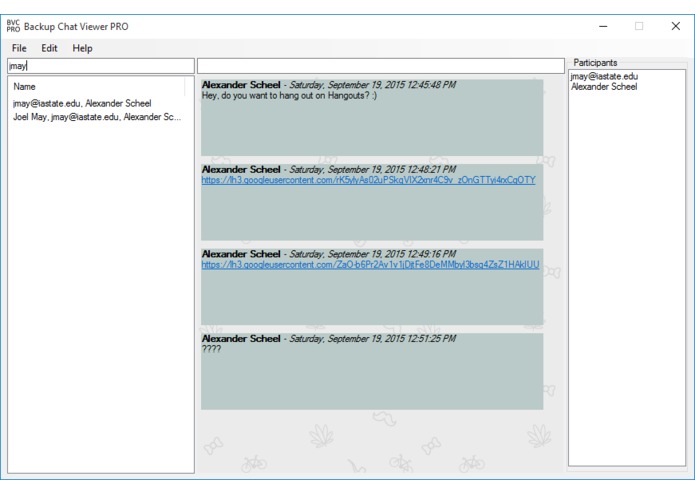Open the googleusercontent link starting with rK5yly
Viewport: 695px width, 494px height.
point(368,180)
